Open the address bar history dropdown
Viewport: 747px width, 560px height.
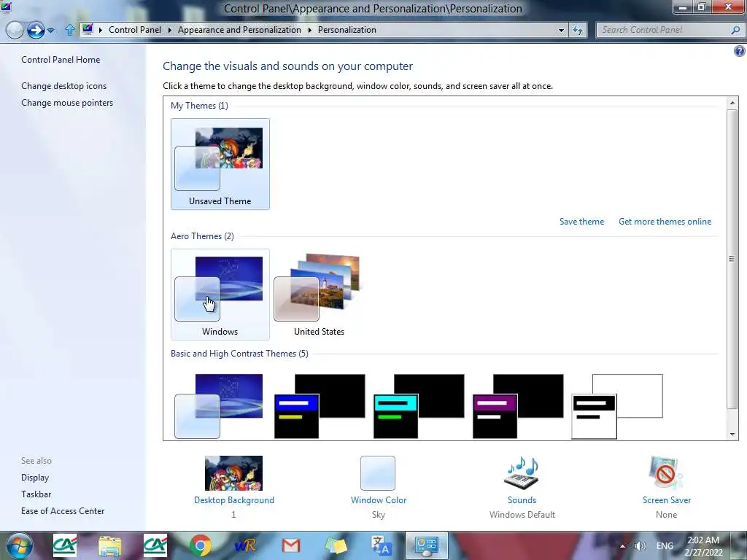(x=561, y=30)
